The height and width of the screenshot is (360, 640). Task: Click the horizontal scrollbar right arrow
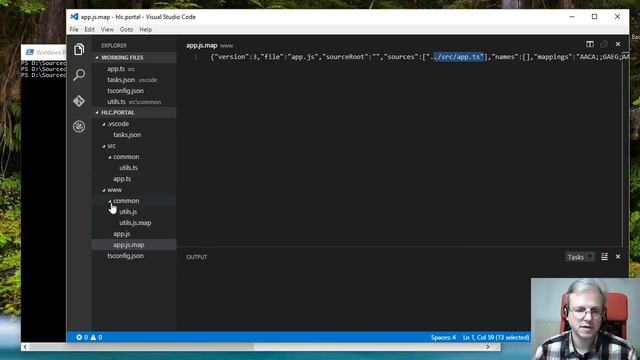(x=488, y=347)
